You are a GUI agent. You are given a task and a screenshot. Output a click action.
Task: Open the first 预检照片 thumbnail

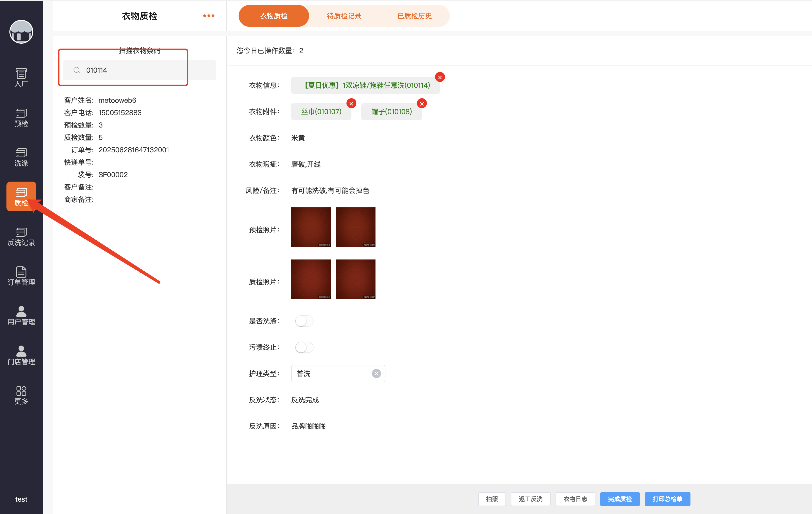311,227
